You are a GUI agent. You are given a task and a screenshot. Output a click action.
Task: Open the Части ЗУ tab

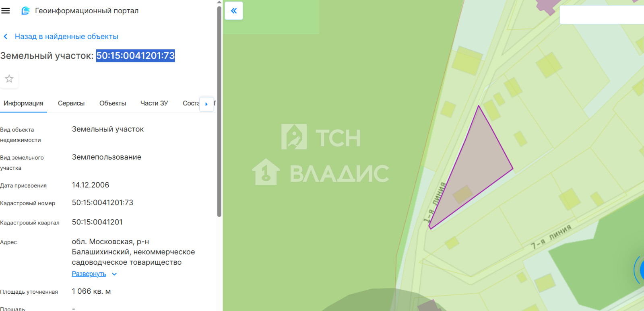pos(154,103)
